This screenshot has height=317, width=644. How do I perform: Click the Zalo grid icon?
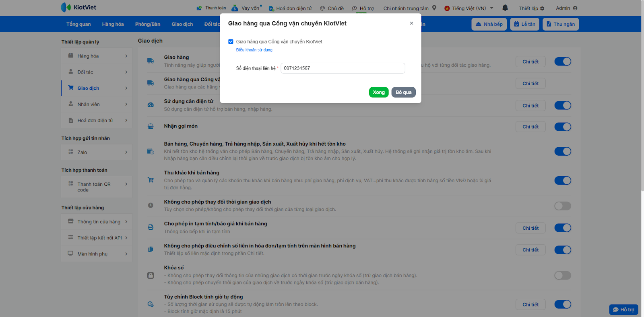point(71,152)
